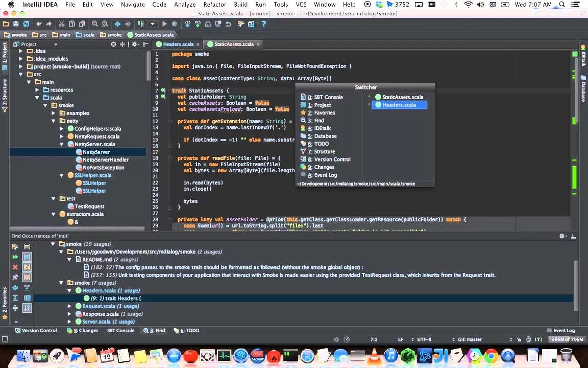Open Project panel gear settings
Screen dimensions: 588x368
coord(135,44)
